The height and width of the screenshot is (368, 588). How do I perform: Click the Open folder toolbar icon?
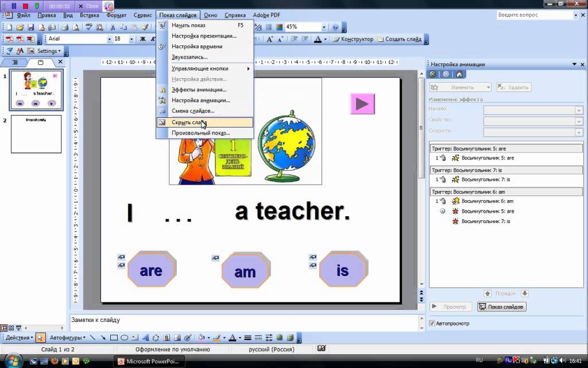[x=20, y=27]
